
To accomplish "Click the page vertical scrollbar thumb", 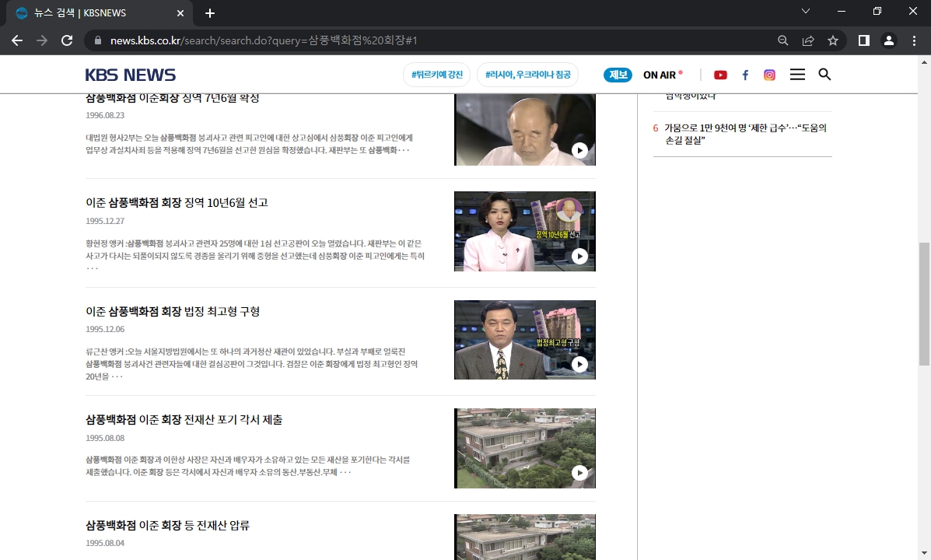I will tap(925, 304).
